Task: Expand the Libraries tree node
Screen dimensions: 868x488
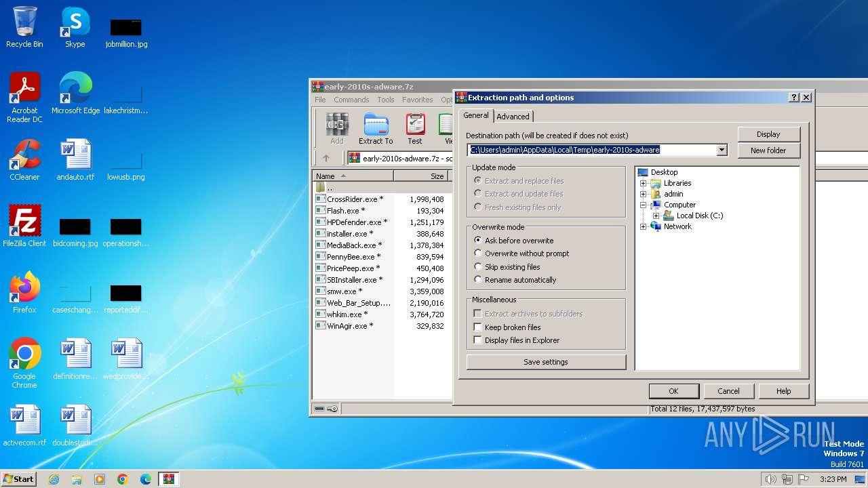Action: pos(643,183)
